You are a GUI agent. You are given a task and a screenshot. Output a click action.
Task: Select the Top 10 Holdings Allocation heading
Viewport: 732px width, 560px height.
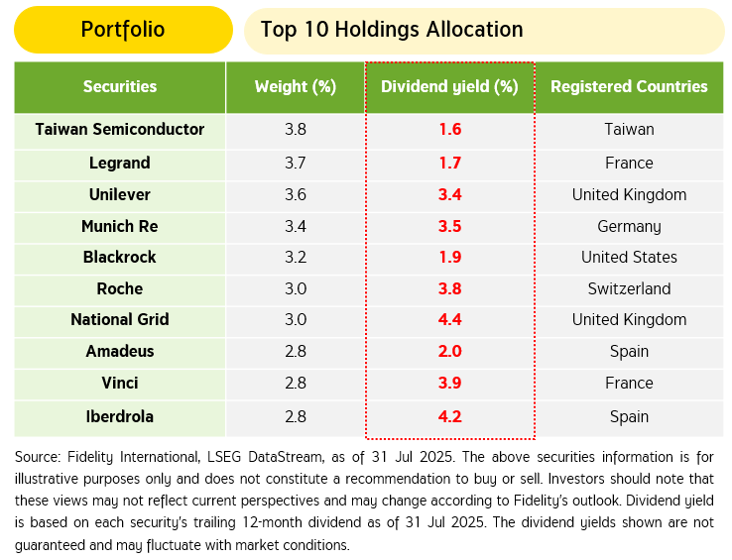392,30
